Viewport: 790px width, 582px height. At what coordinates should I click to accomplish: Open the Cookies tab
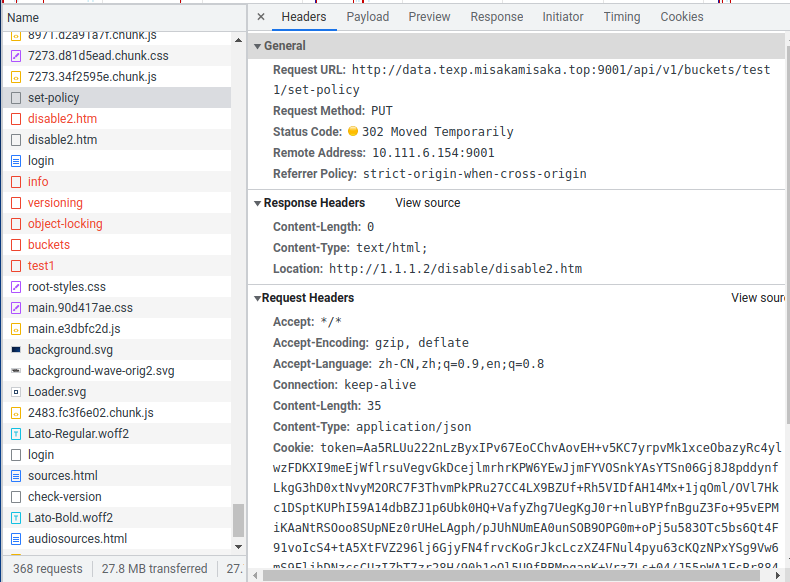pyautogui.click(x=682, y=17)
